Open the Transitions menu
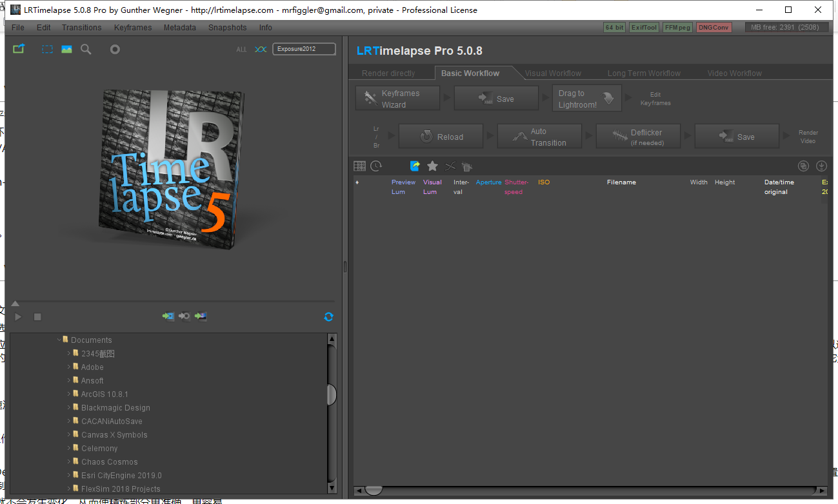838x504 pixels. [x=81, y=28]
